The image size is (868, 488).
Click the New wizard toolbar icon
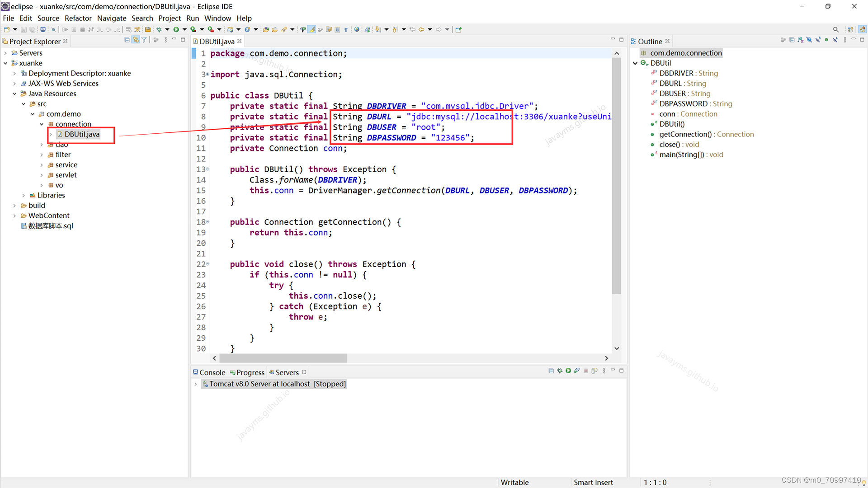pyautogui.click(x=7, y=29)
